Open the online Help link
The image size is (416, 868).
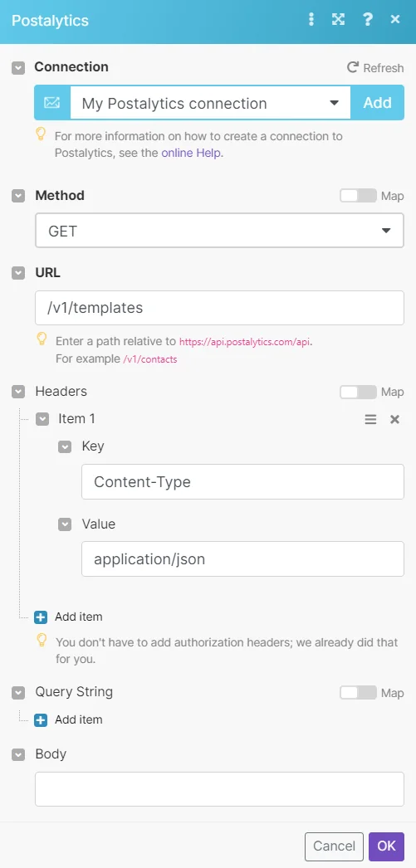191,153
